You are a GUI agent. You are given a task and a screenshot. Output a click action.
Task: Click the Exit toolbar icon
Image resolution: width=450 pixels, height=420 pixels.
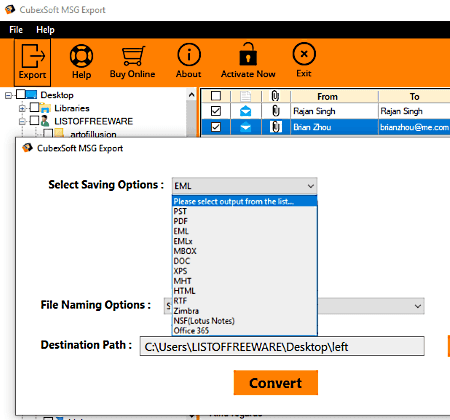tap(304, 54)
